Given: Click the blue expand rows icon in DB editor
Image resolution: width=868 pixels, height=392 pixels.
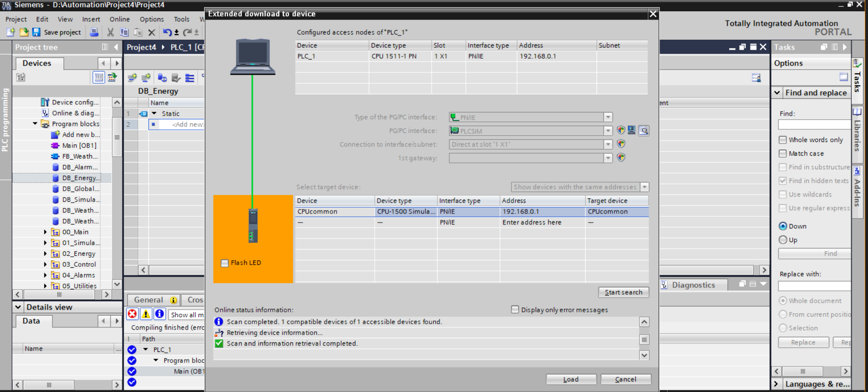Looking at the screenshot, I should click(x=190, y=78).
